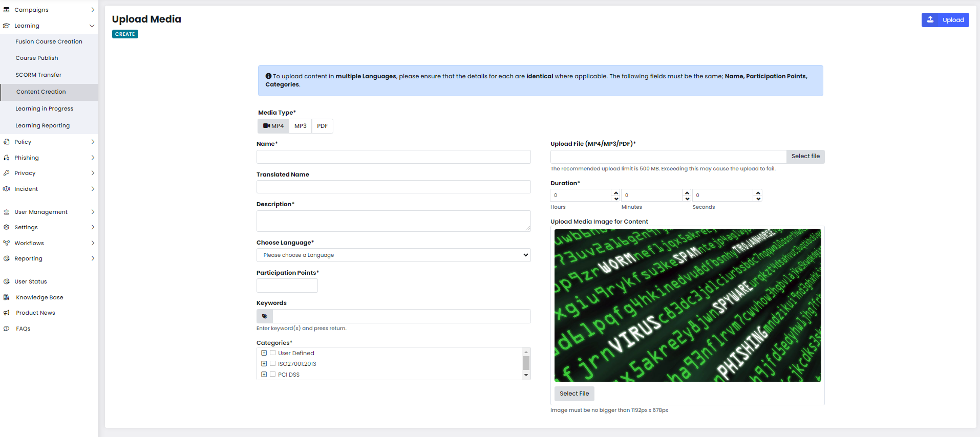Expand the PCI DSS category tree
This screenshot has height=437, width=980.
[x=264, y=375]
